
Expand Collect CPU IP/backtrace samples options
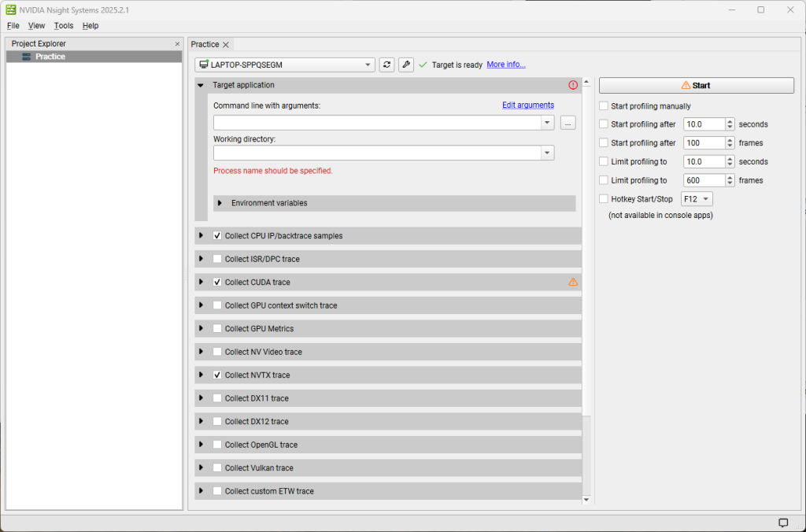tap(201, 235)
